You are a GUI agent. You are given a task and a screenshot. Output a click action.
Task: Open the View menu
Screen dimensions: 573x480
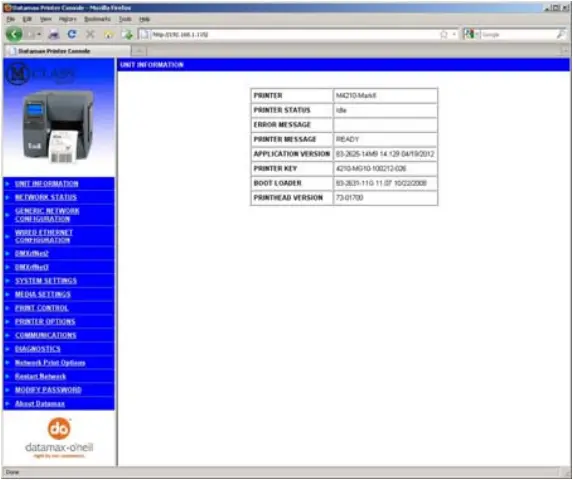click(x=45, y=19)
